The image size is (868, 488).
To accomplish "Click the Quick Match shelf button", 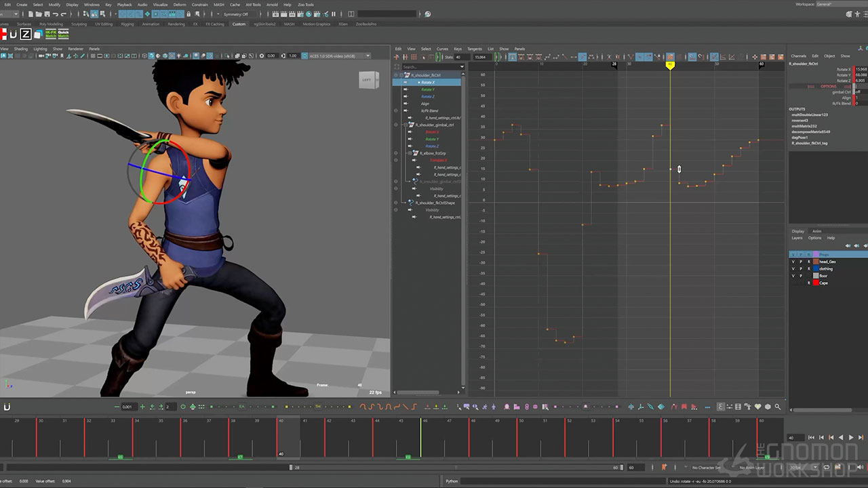I will click(64, 34).
